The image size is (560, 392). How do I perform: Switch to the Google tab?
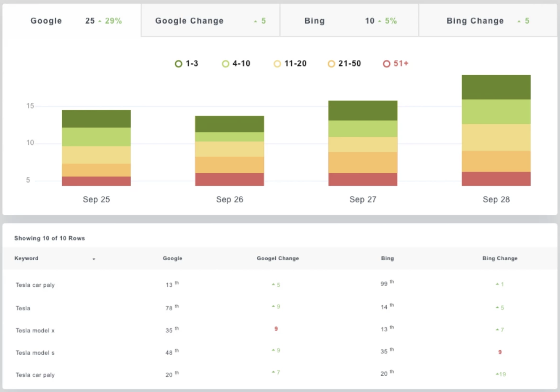pos(72,21)
